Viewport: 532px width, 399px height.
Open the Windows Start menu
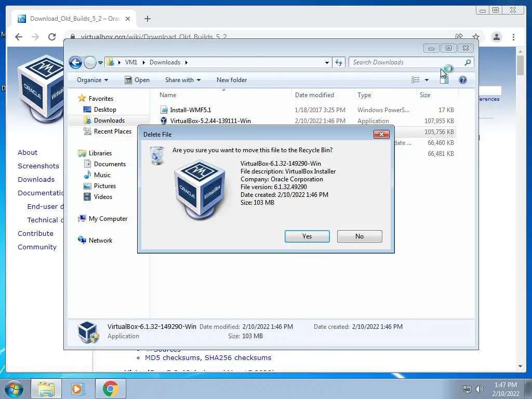click(x=14, y=389)
